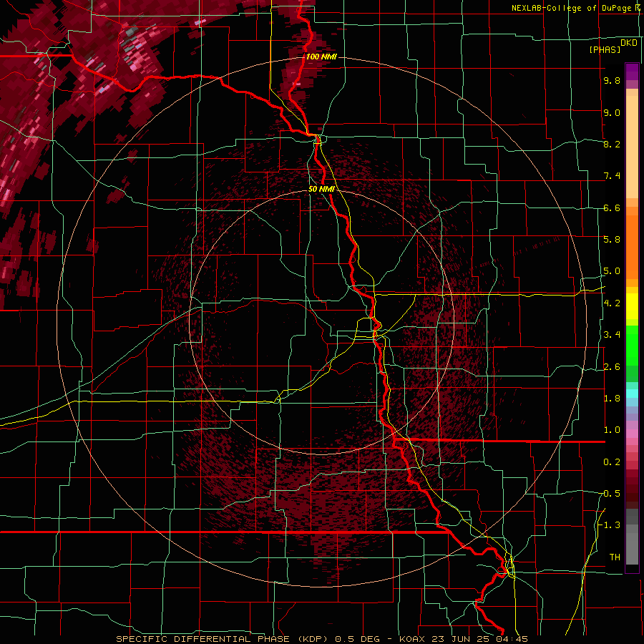The width and height of the screenshot is (644, 644).
Task: Click the 2.6 value on the color scale
Action: (x=612, y=366)
